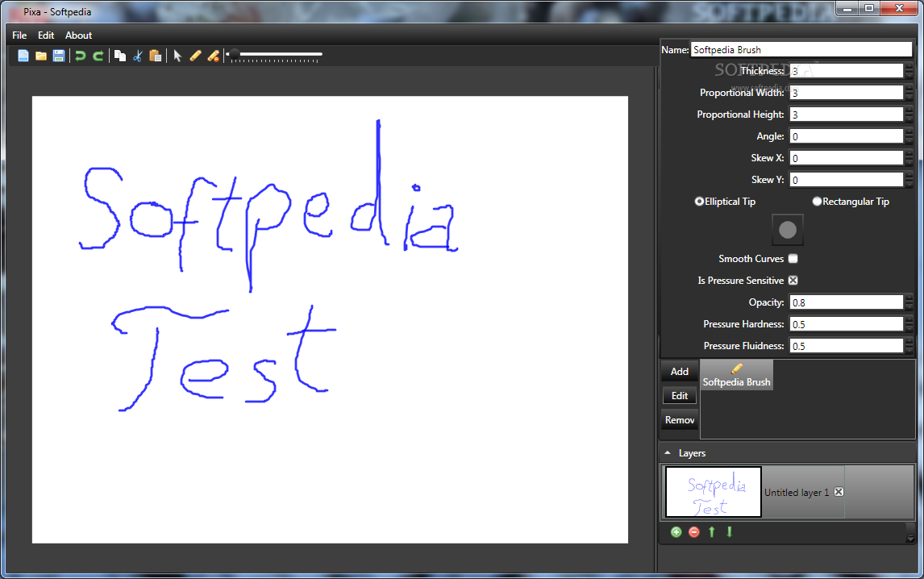
Task: Create a new document from the toolbar
Action: (23, 56)
